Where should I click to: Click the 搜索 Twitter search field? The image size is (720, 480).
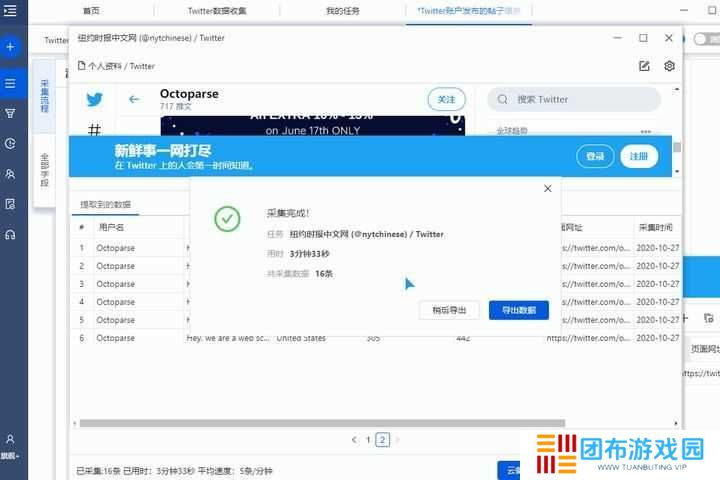coord(574,99)
